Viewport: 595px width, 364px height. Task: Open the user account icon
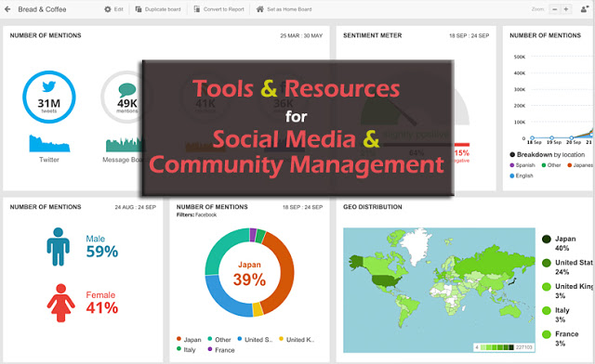[x=584, y=9]
